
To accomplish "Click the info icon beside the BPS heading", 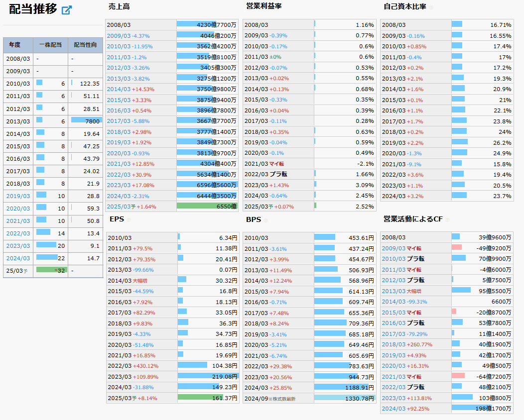I will pos(265,220).
